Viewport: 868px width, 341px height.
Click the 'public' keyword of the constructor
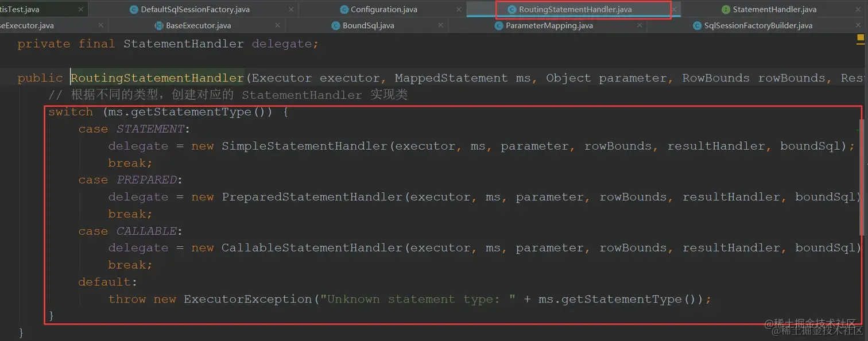40,78
